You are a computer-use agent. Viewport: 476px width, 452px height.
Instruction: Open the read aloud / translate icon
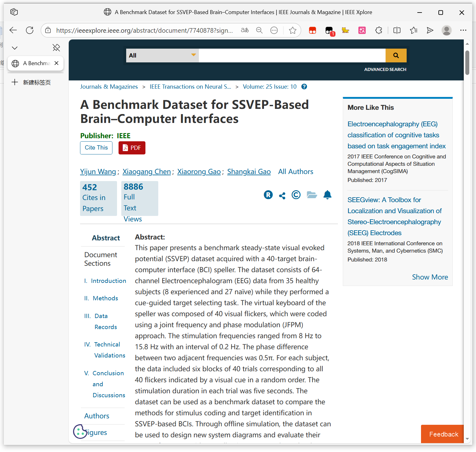pyautogui.click(x=245, y=30)
